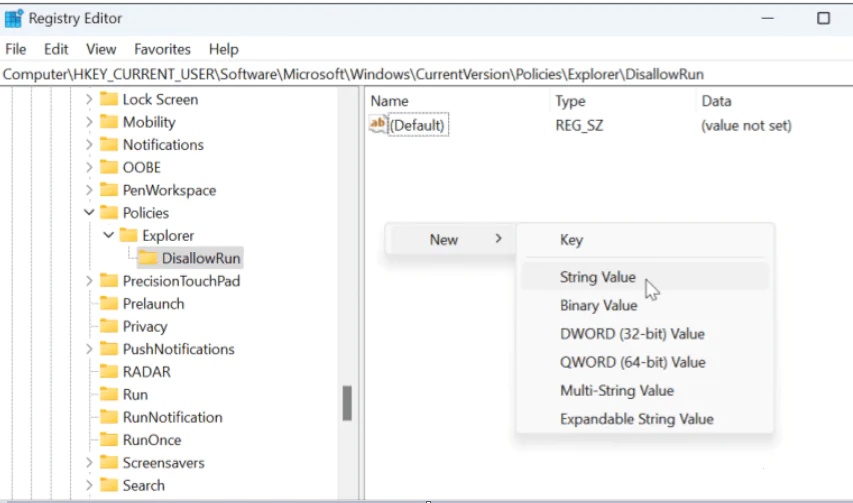Click the Prelaunch folder icon
This screenshot has height=503, width=853.
tap(109, 304)
